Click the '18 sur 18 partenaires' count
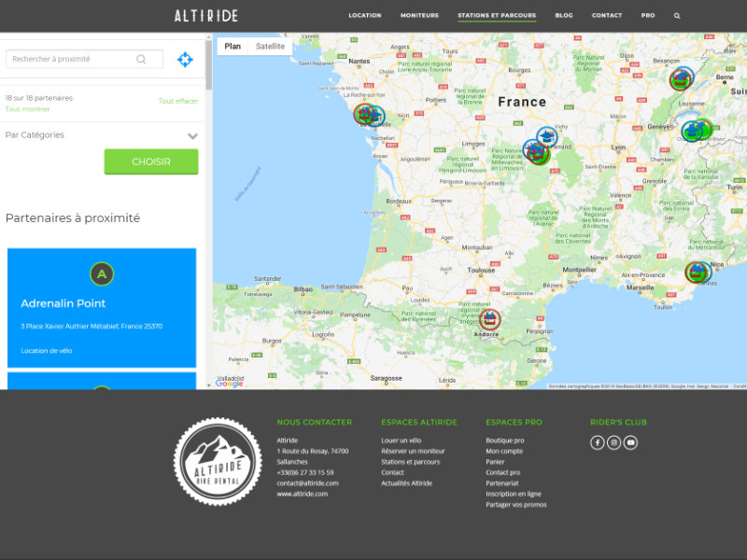This screenshot has width=747, height=560. tap(39, 98)
